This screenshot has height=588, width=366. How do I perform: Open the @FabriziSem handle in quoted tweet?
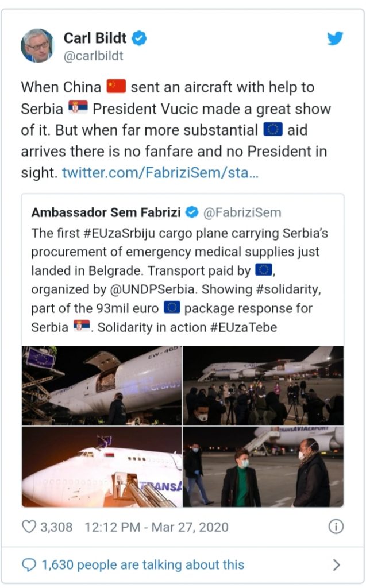tap(242, 212)
